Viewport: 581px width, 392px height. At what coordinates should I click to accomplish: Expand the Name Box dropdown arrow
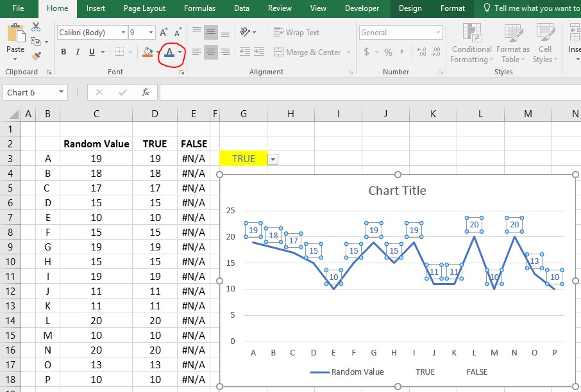(x=61, y=92)
